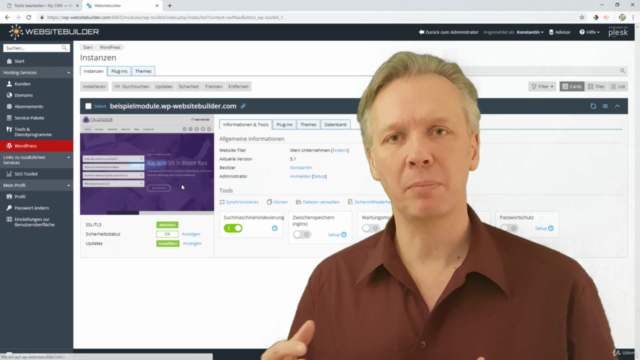Collapse the Hosting Services section

coord(69,73)
